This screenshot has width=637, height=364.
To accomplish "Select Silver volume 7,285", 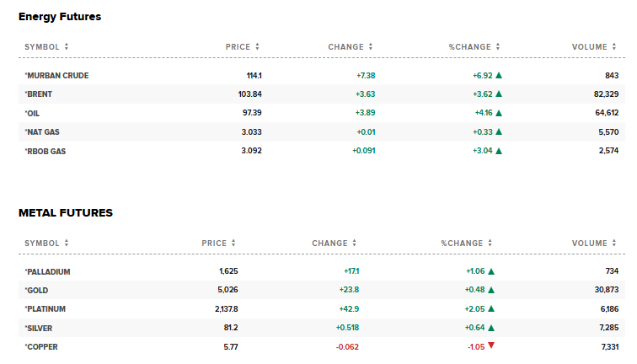I will (x=609, y=328).
